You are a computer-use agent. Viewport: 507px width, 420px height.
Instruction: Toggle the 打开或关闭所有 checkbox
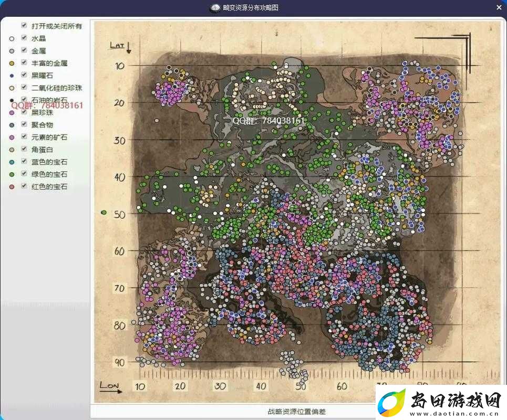[x=24, y=25]
